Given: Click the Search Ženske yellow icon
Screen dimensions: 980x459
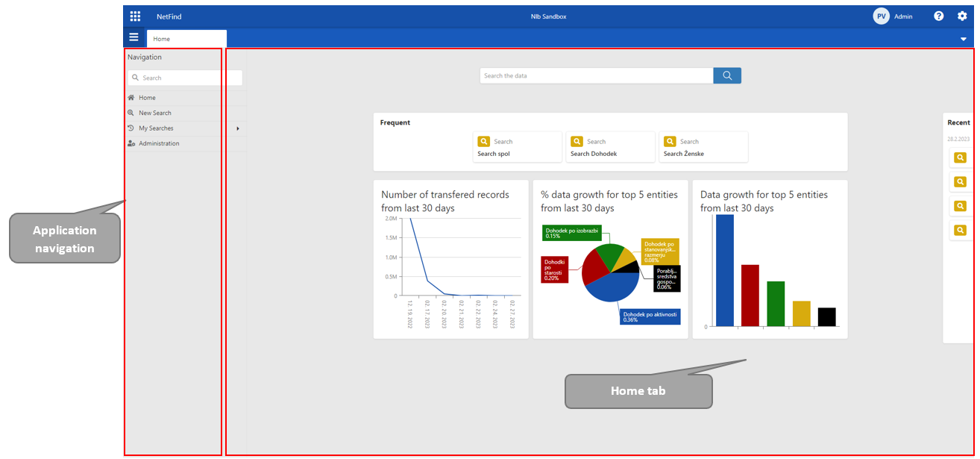Looking at the screenshot, I should pos(670,141).
